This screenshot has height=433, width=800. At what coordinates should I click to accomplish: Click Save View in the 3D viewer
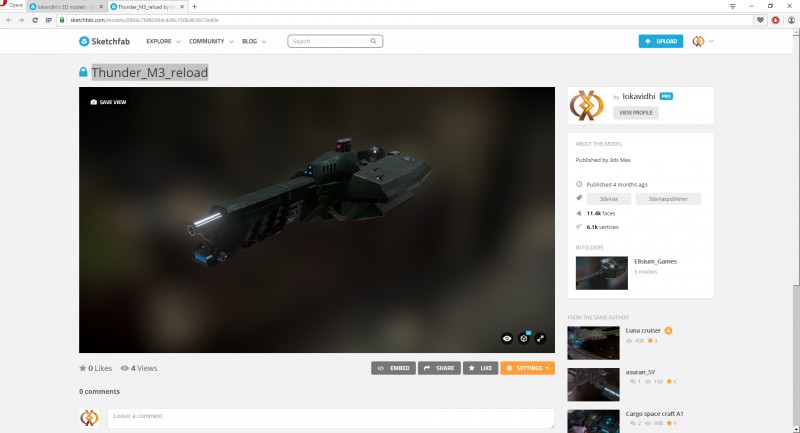point(108,102)
